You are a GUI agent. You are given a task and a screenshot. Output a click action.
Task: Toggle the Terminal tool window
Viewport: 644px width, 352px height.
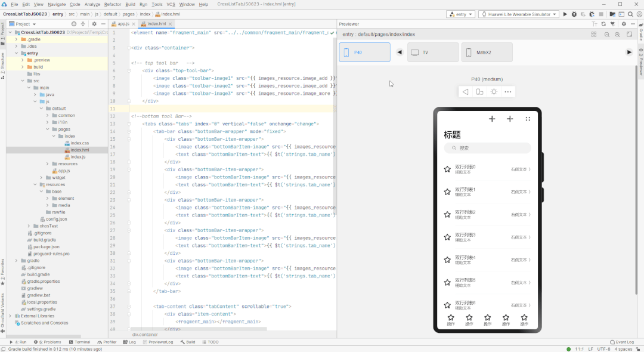tap(82, 342)
